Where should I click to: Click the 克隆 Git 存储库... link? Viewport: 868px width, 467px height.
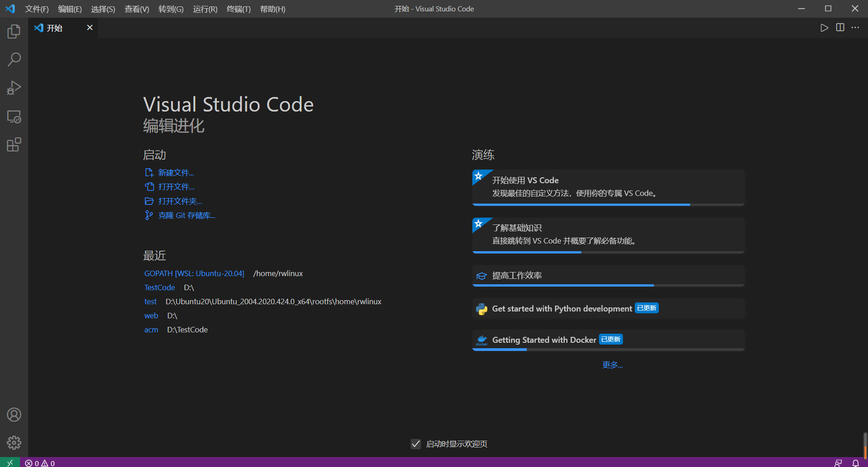pos(187,215)
